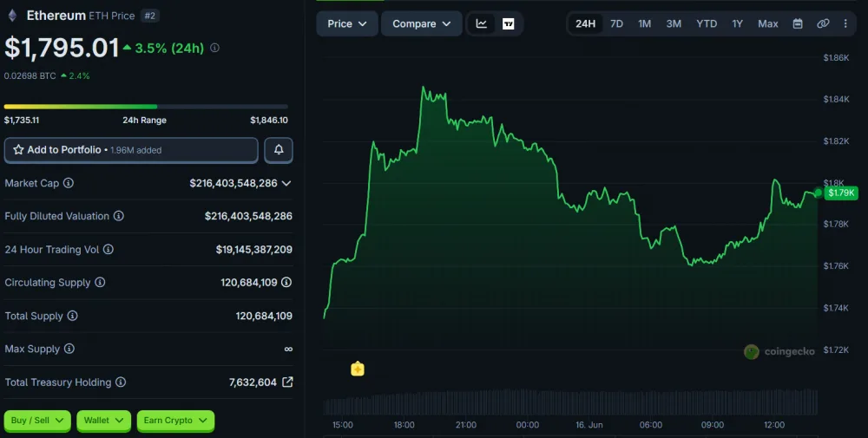The height and width of the screenshot is (438, 868).
Task: Click the infinity symbol for Max Supply
Action: (288, 349)
